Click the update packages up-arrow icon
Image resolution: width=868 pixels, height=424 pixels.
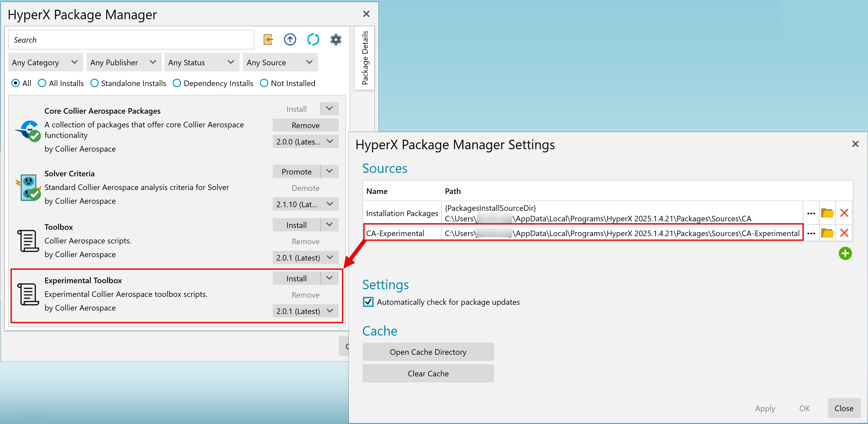click(290, 40)
